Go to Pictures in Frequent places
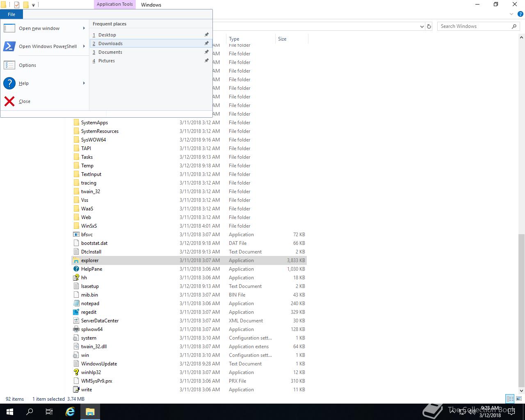This screenshot has width=525, height=420. pos(150,61)
